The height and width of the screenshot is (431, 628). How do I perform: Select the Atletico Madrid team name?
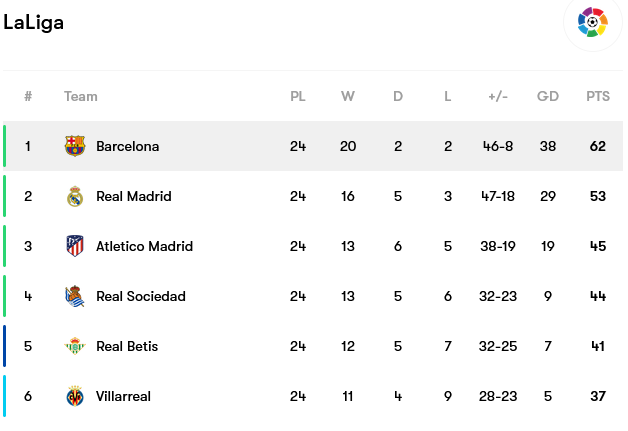[x=144, y=246]
